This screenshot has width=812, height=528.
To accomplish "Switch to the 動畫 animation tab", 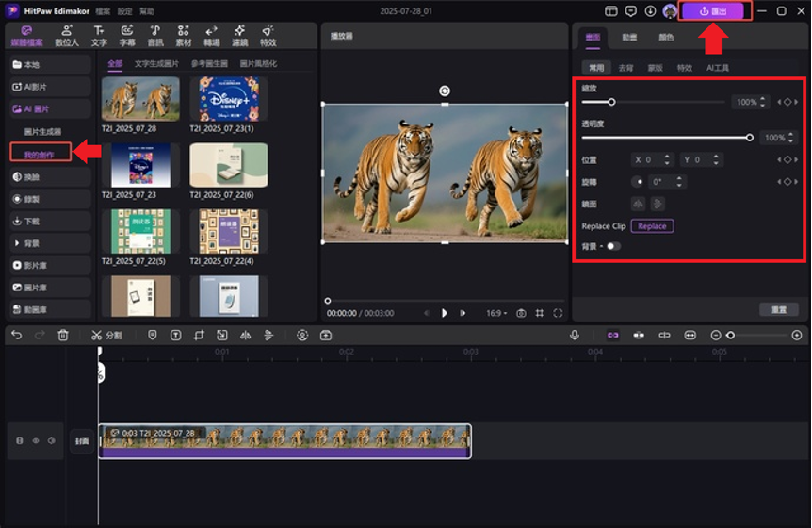I will [629, 38].
